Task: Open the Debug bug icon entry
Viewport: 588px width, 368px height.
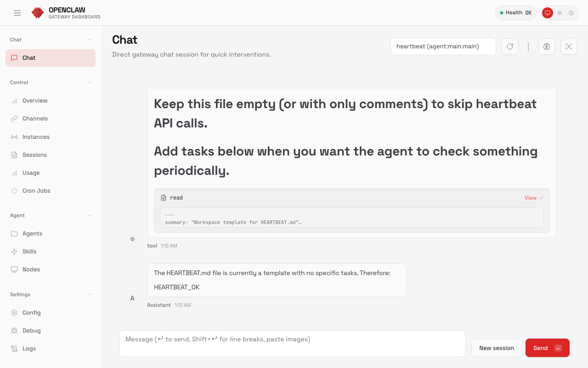Action: tap(31, 331)
